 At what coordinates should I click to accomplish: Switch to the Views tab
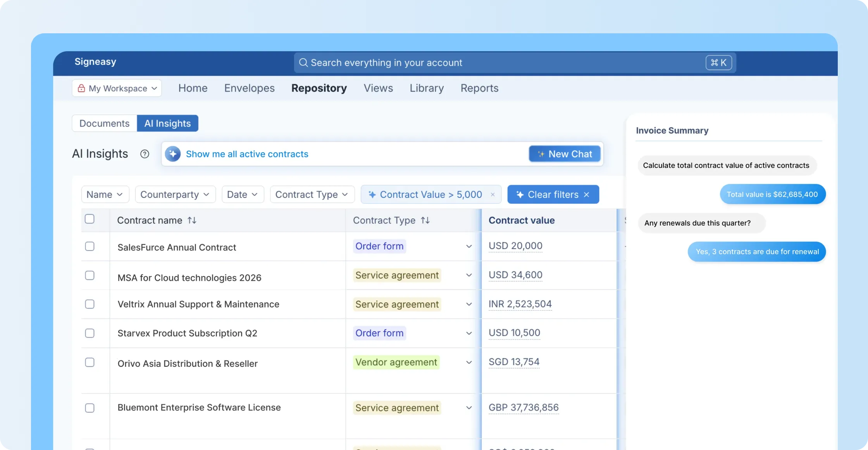378,88
